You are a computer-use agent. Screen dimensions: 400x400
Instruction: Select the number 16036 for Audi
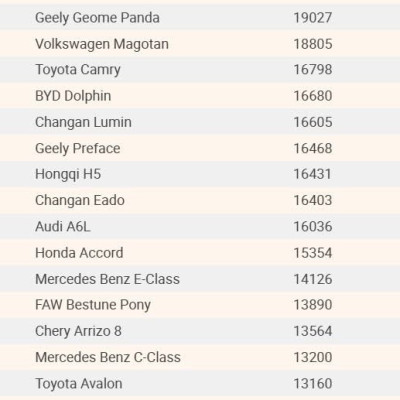313,227
